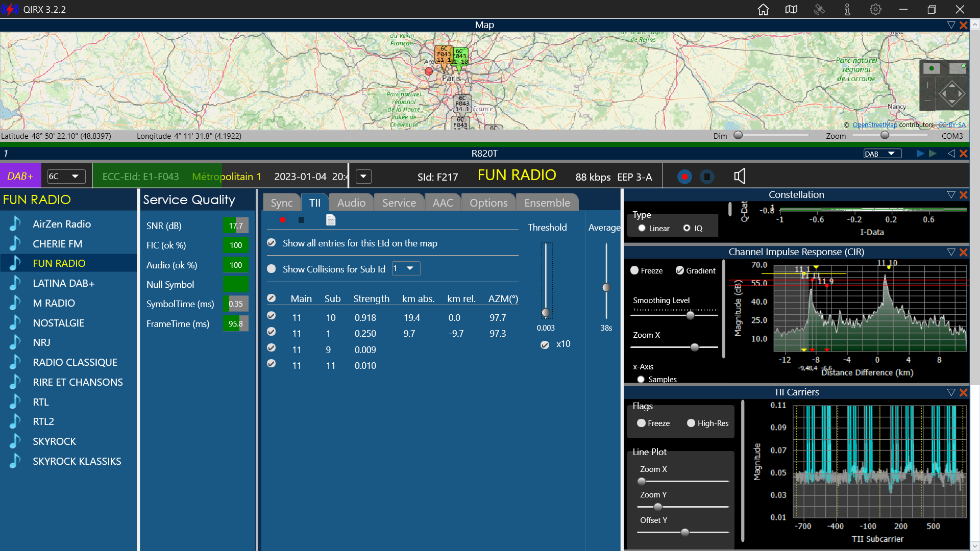Collapse the TII Carriers panel
980x551 pixels.
click(x=951, y=392)
